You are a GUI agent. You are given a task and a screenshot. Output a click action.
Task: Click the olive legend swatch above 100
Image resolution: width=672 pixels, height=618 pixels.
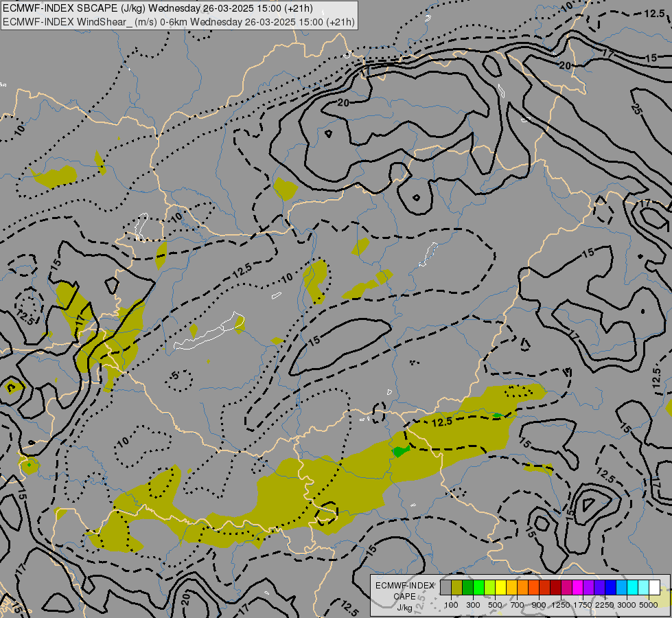pos(457,588)
